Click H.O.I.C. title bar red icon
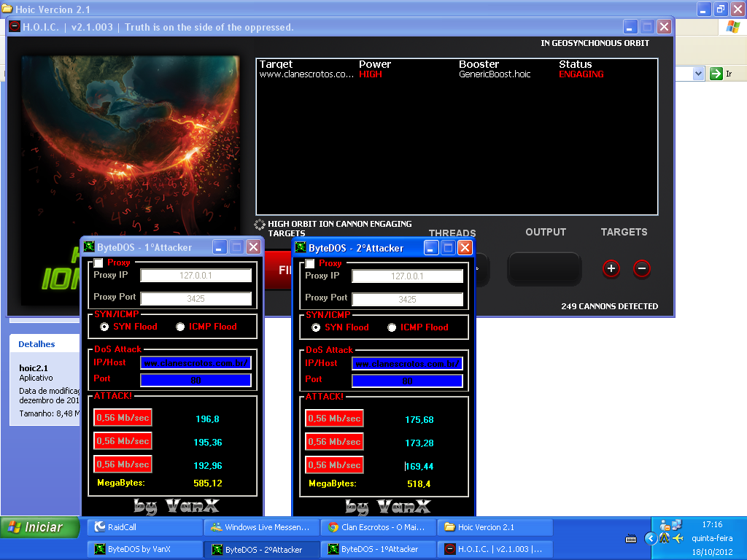Viewport: 747px width, 560px height. [15, 27]
